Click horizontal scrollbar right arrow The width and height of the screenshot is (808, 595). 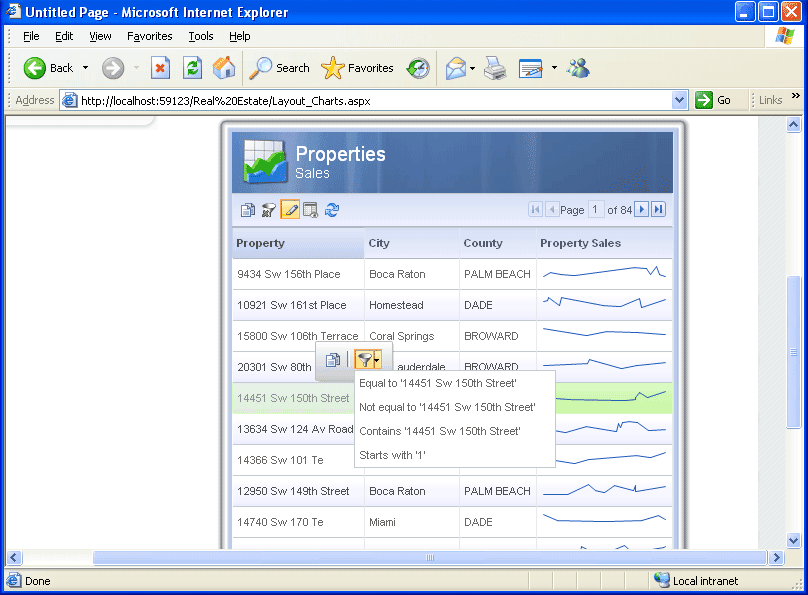pos(776,557)
